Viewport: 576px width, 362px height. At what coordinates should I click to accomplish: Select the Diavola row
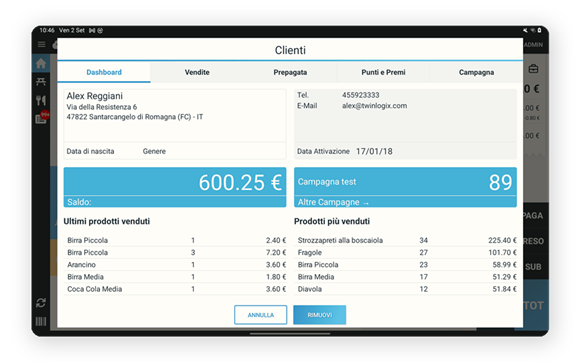pos(405,289)
